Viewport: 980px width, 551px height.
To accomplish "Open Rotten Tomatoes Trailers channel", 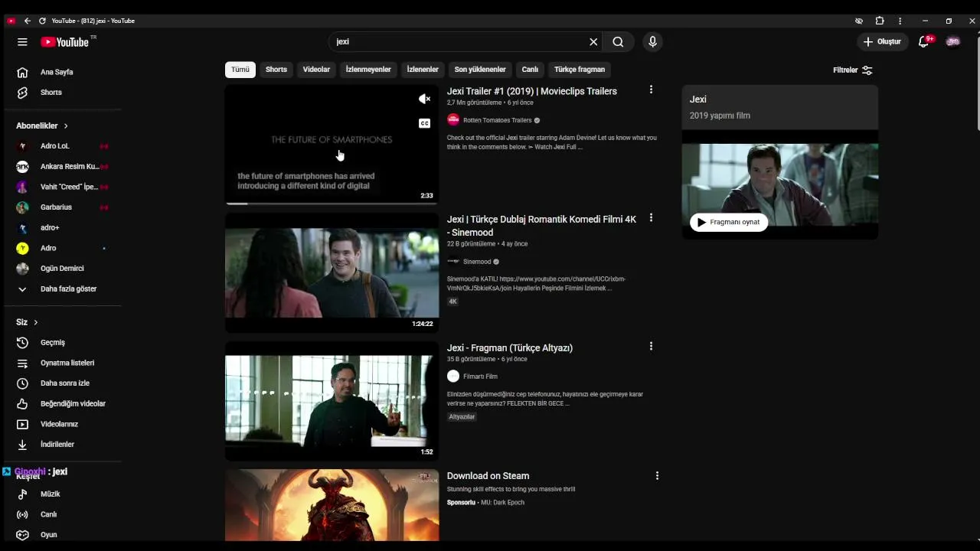I will click(497, 120).
